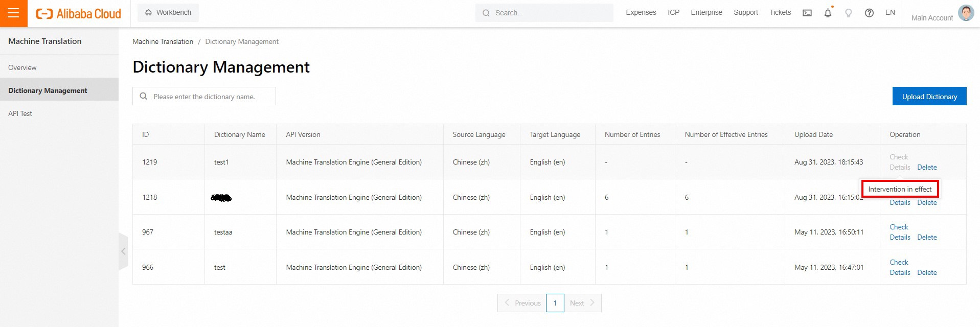Open the Workbench button
This screenshot has width=980, height=327.
point(168,12)
